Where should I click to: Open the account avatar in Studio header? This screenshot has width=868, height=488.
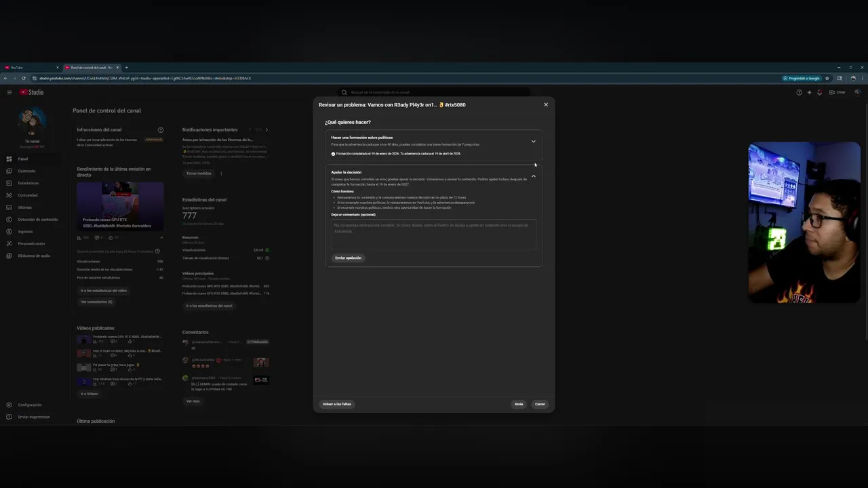[858, 92]
